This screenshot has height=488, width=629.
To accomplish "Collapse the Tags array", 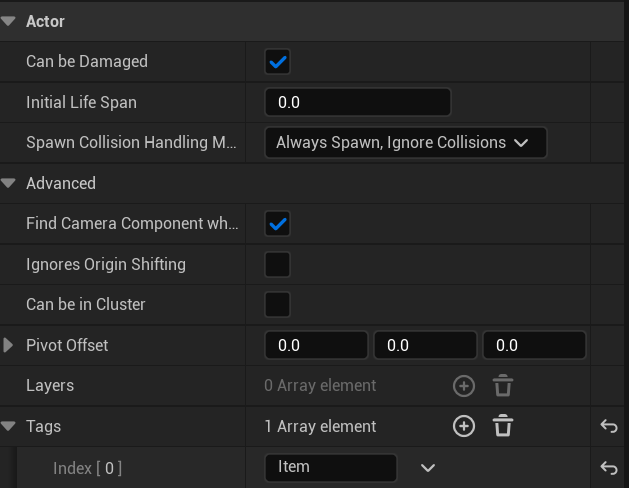I will click(x=8, y=426).
